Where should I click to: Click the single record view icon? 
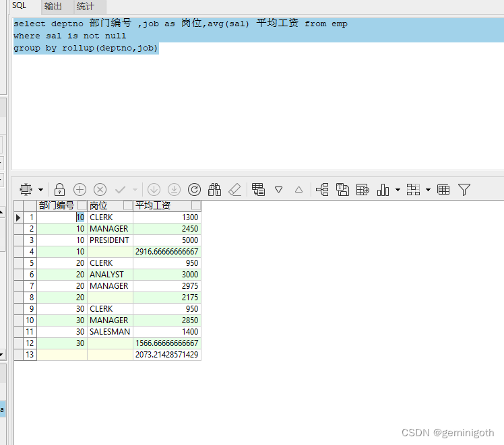coord(258,189)
